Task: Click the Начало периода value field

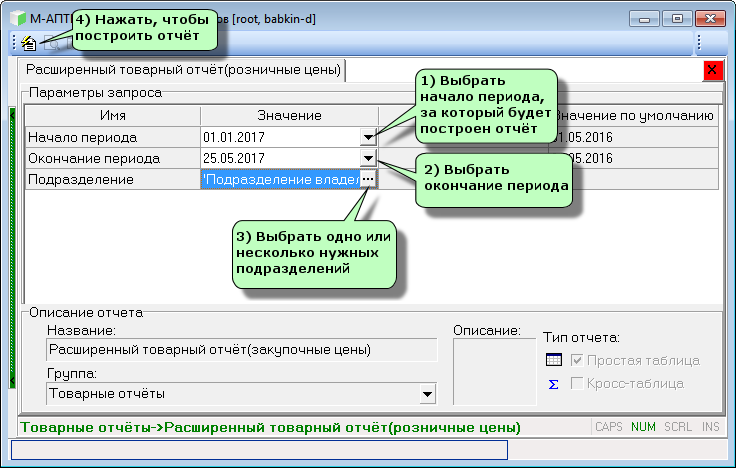Action: tap(279, 137)
